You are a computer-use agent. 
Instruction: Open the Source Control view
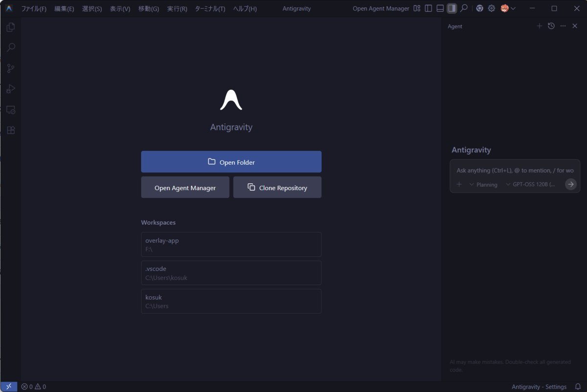[10, 68]
